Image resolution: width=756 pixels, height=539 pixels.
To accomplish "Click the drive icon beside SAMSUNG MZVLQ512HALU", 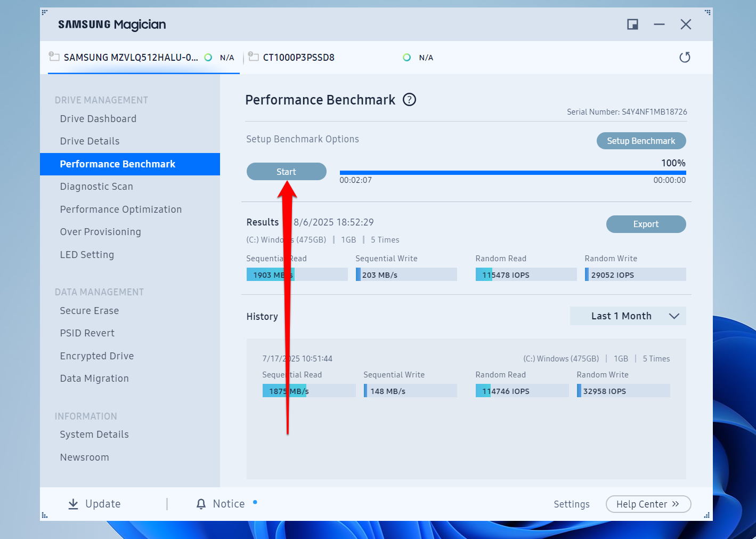I will point(54,56).
